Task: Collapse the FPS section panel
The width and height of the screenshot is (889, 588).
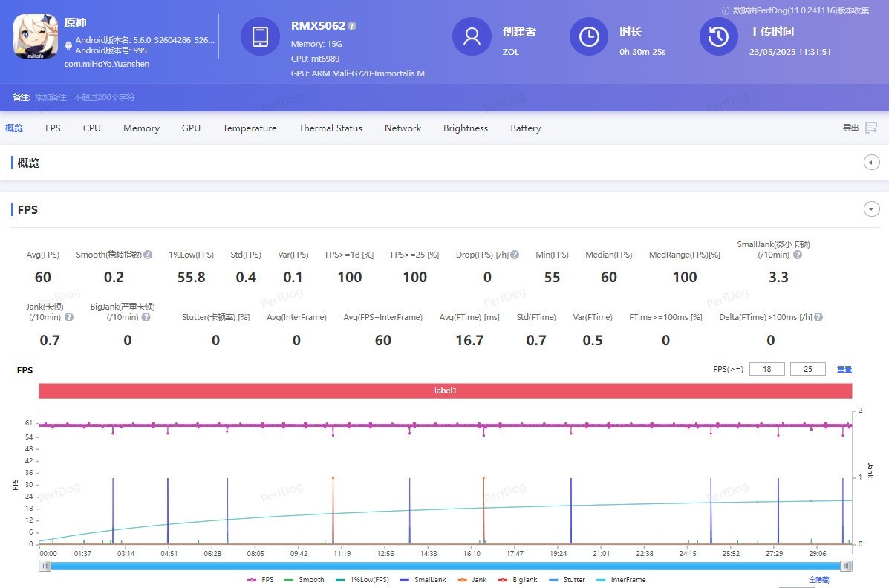Action: (872, 209)
